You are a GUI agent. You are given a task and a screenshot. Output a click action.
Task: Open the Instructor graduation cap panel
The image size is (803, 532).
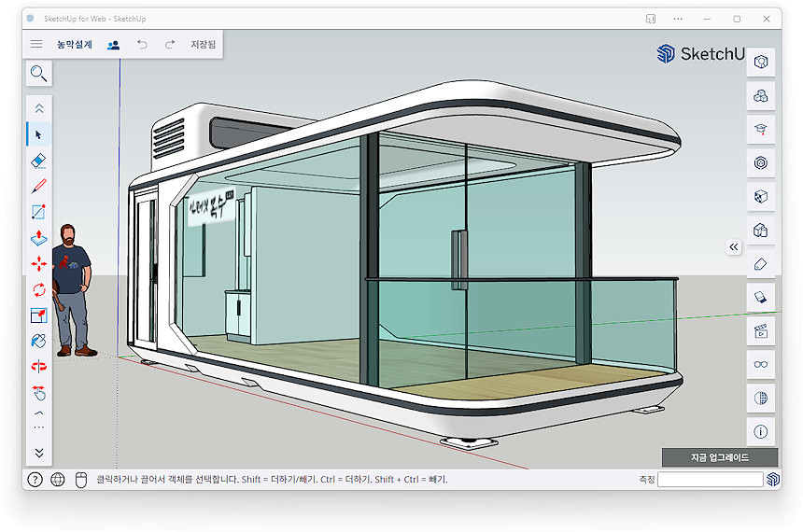(760, 130)
